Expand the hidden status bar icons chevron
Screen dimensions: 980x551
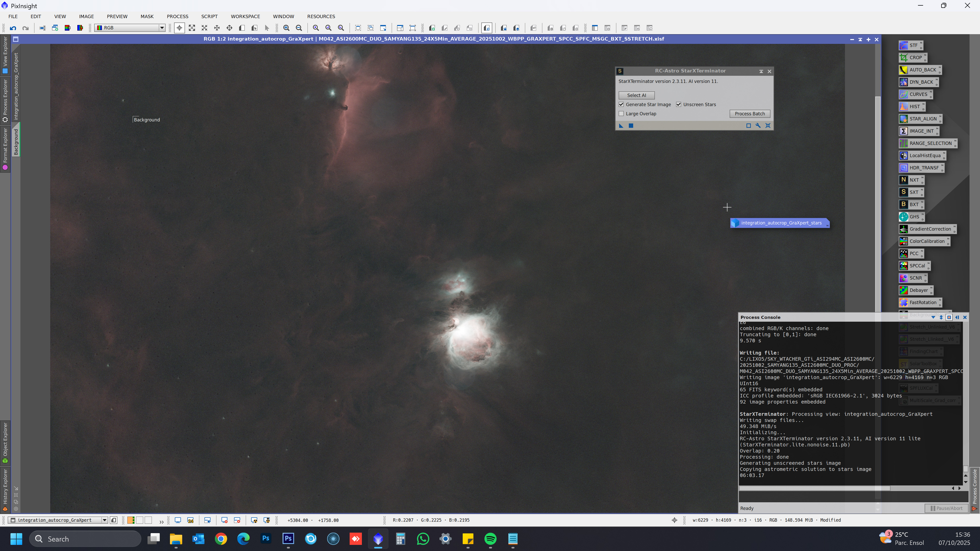click(161, 521)
